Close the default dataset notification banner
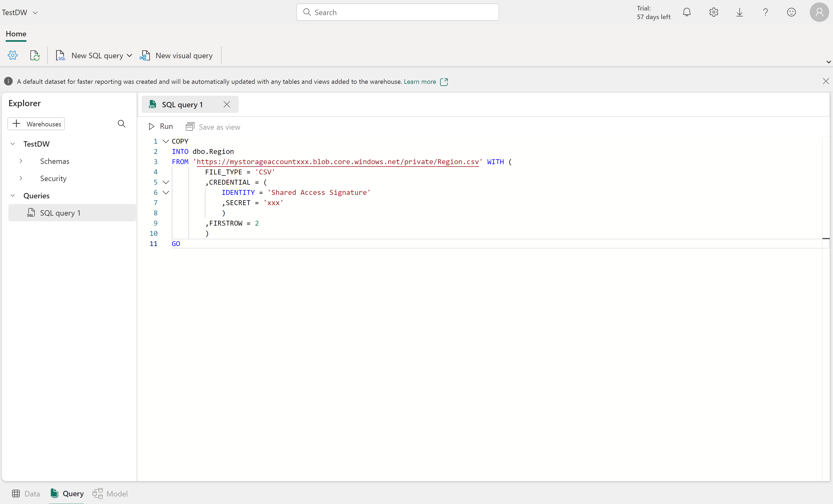 pos(826,81)
